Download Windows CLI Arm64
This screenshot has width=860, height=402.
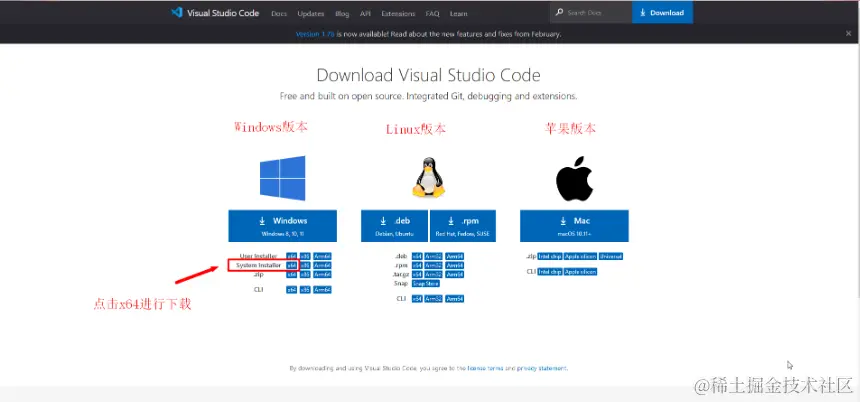coord(322,290)
